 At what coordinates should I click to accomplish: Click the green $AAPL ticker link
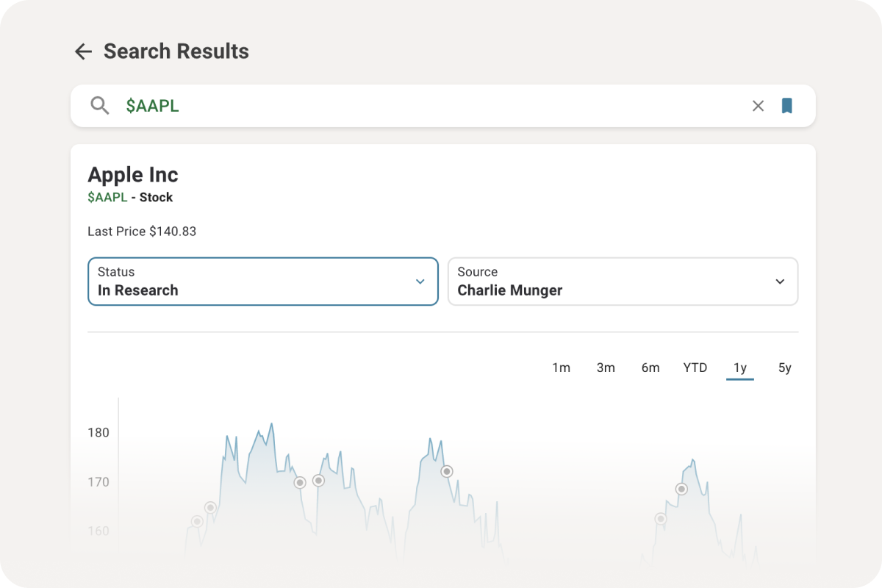107,197
